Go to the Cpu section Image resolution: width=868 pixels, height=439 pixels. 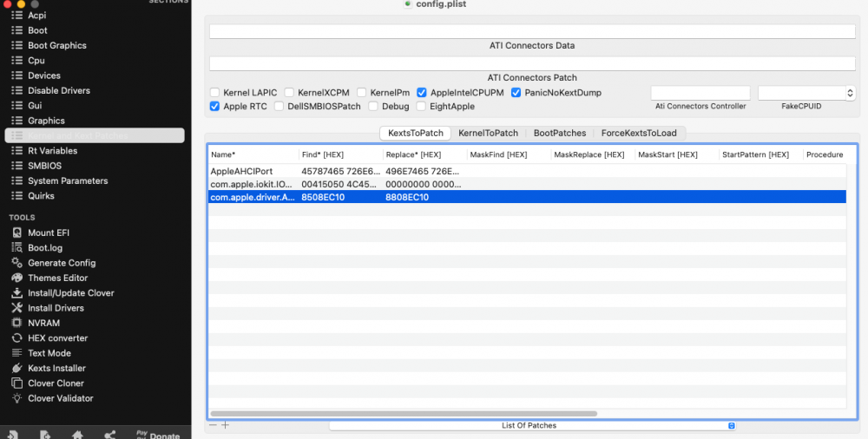[x=36, y=61]
